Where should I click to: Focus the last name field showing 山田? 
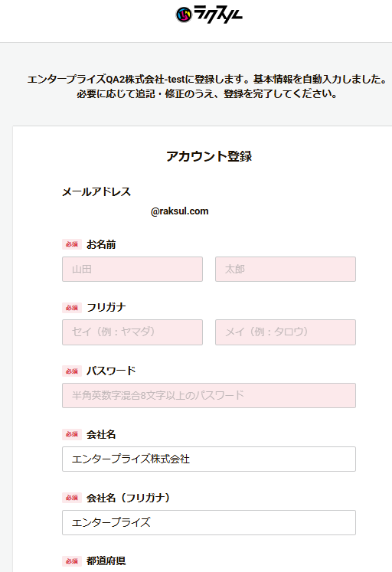pos(132,270)
